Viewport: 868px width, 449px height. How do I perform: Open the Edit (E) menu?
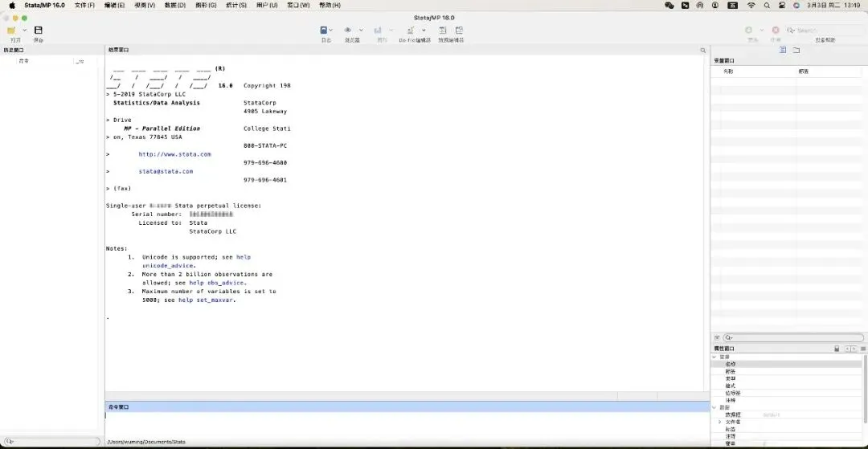115,5
